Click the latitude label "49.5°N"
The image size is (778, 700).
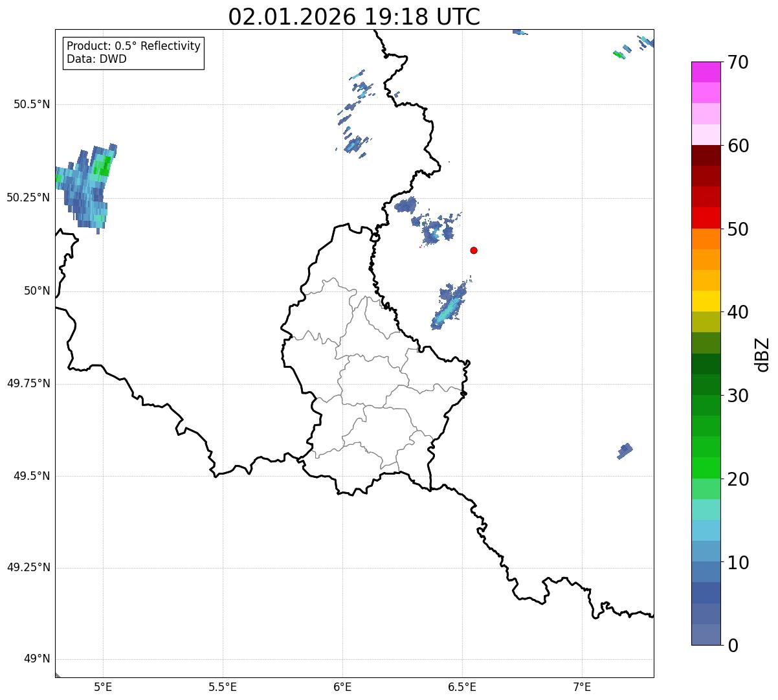pos(31,476)
